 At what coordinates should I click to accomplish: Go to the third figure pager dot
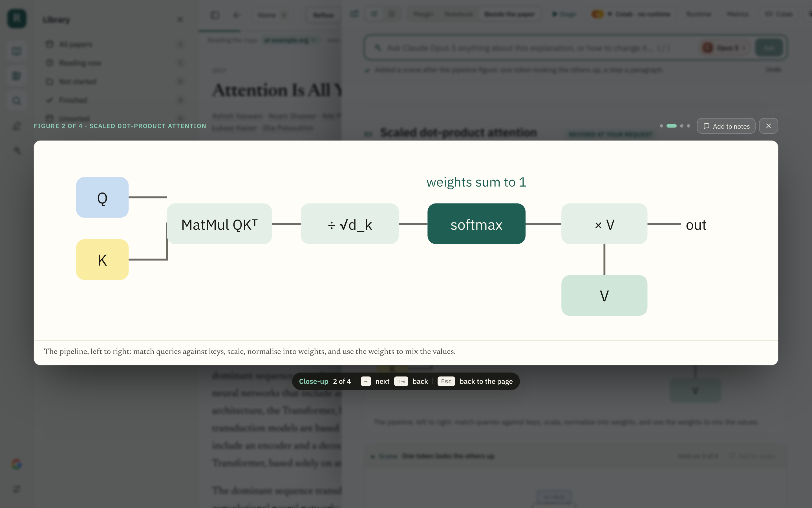tap(681, 126)
